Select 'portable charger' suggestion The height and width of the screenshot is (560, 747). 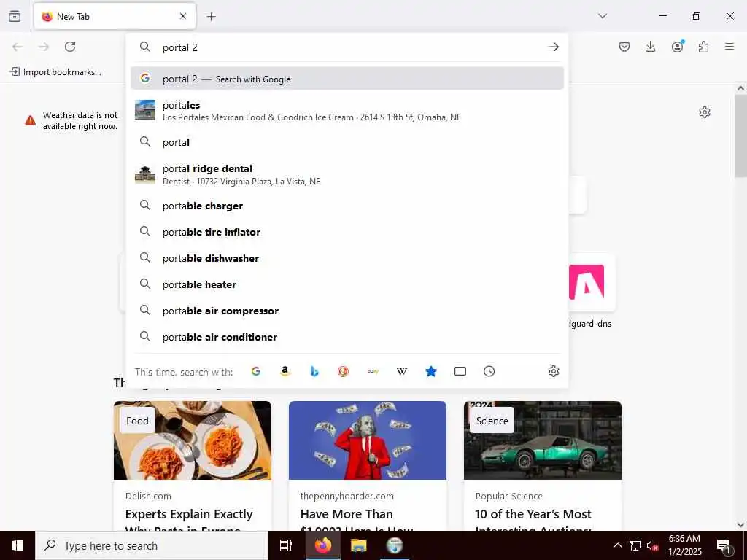[x=347, y=206]
